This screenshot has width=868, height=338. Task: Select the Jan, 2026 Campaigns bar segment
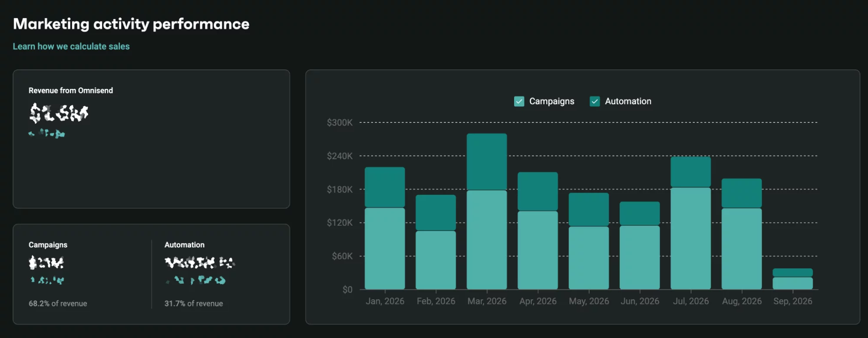tap(385, 249)
